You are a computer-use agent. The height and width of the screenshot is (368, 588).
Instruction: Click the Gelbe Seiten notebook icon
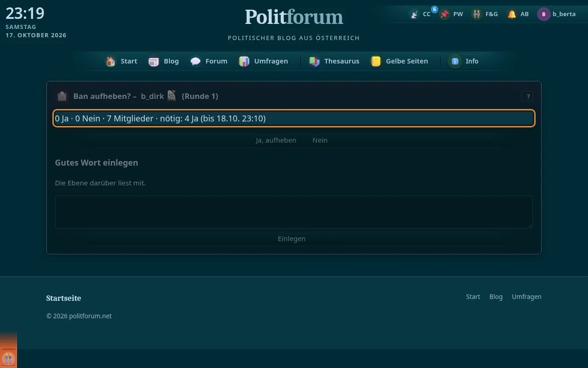(376, 61)
